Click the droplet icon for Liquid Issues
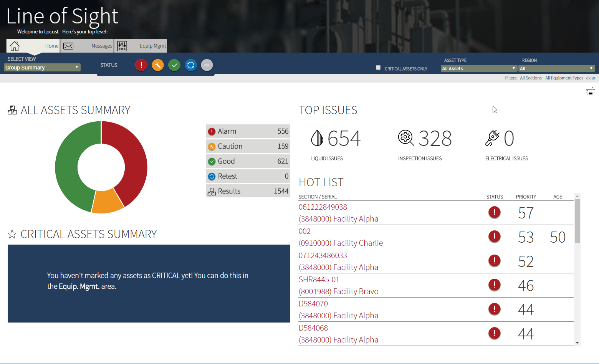Screen dimensions: 599x364 (x=316, y=138)
